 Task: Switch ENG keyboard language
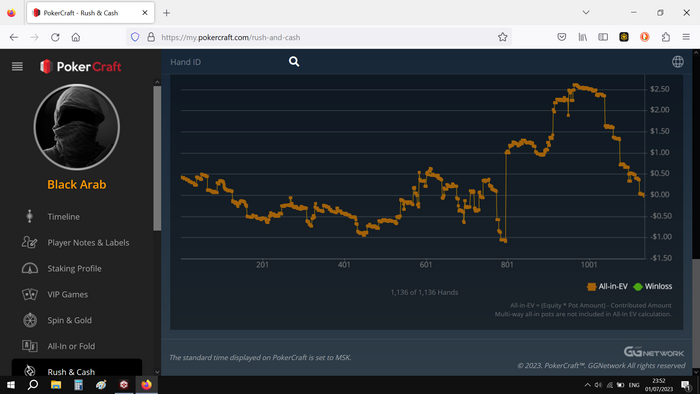(634, 385)
